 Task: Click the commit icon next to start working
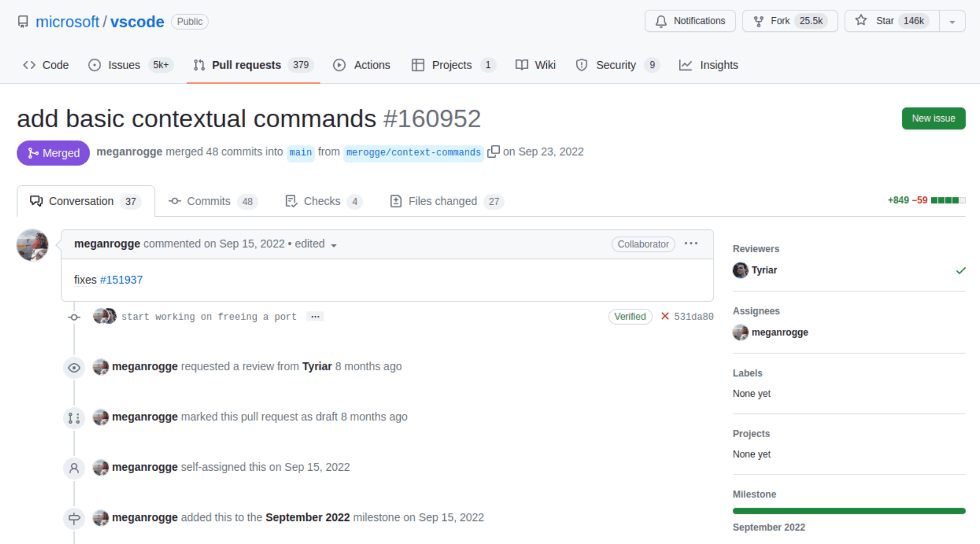pos(74,317)
